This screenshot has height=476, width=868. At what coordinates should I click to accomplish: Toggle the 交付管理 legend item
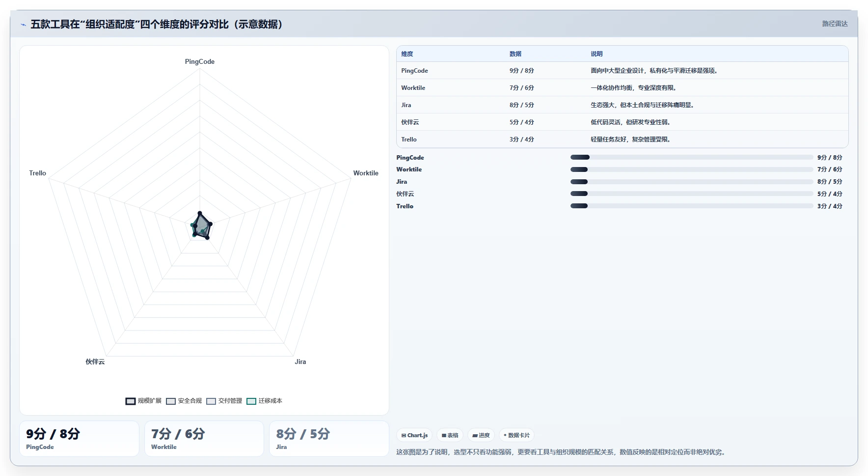pyautogui.click(x=224, y=401)
